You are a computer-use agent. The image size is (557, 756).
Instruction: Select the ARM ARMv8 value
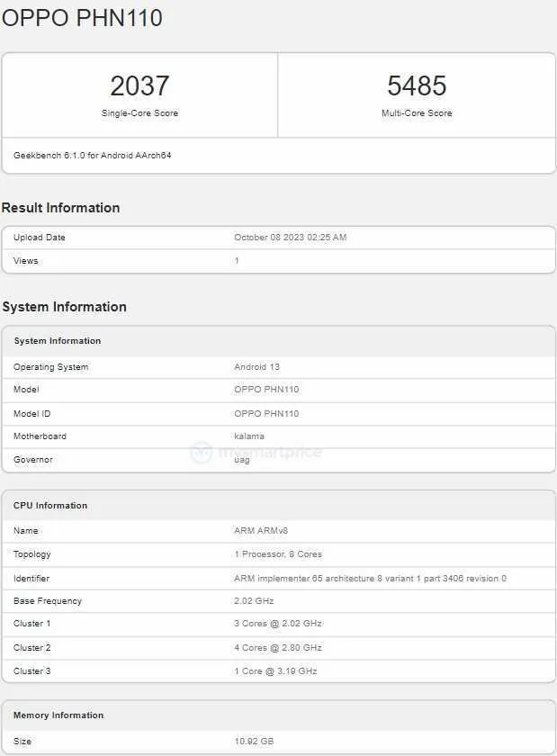point(261,530)
